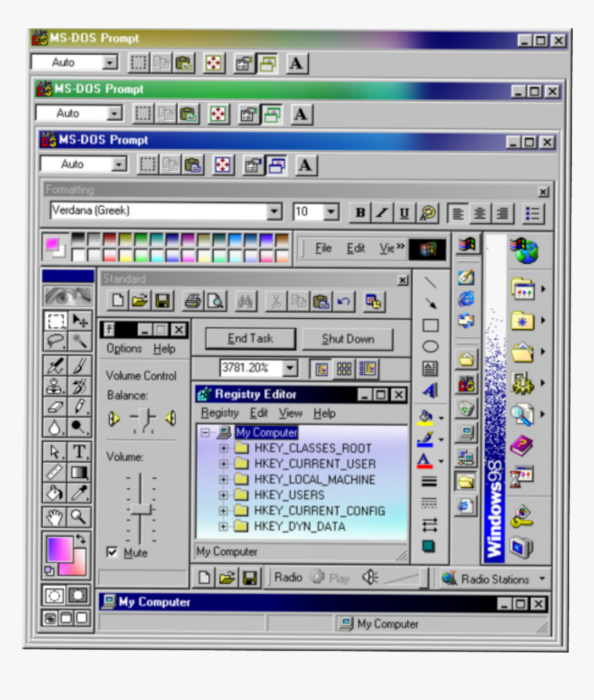Open the Registry menu in Registry Editor
Viewport: 594px width, 700px height.
click(220, 413)
